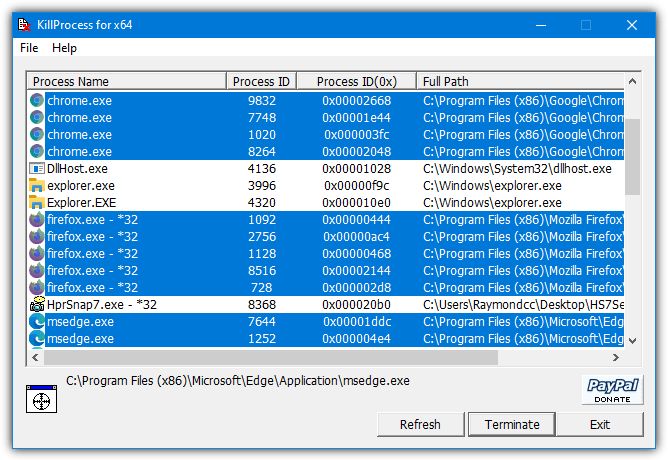Screen dimensions: 668x460
Task: Click the chrome.exe icon for process 7748
Action: click(x=37, y=118)
